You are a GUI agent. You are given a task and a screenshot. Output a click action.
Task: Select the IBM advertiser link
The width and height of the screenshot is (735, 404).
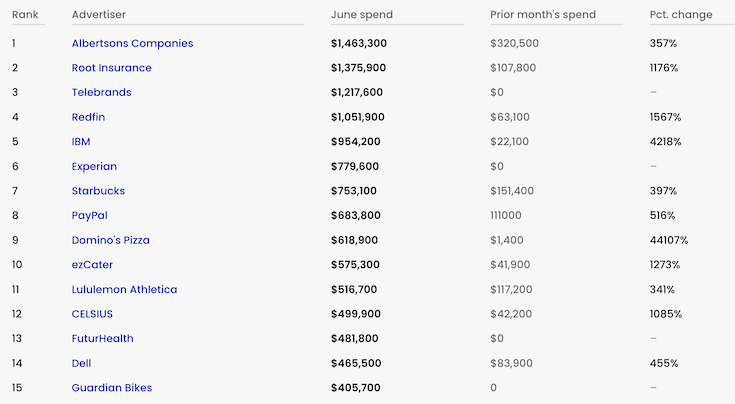point(81,142)
